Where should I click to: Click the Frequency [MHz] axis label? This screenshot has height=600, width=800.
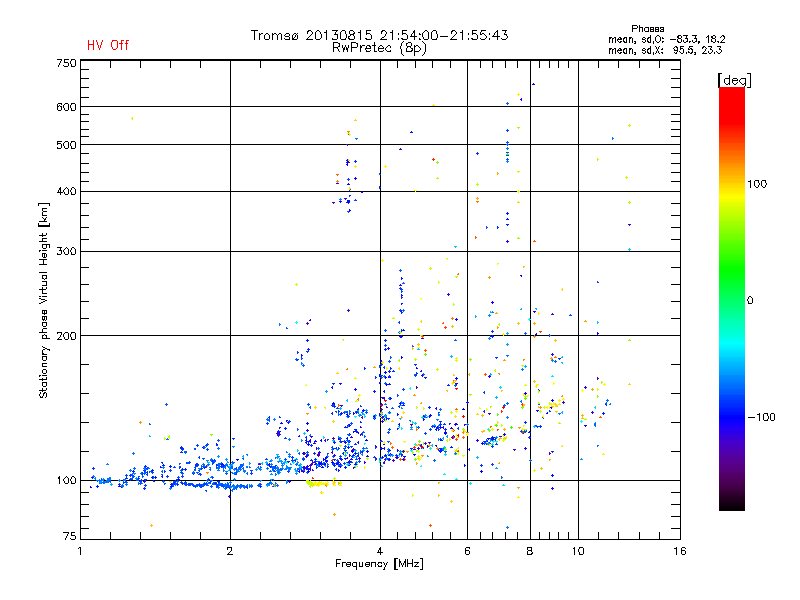[379, 566]
